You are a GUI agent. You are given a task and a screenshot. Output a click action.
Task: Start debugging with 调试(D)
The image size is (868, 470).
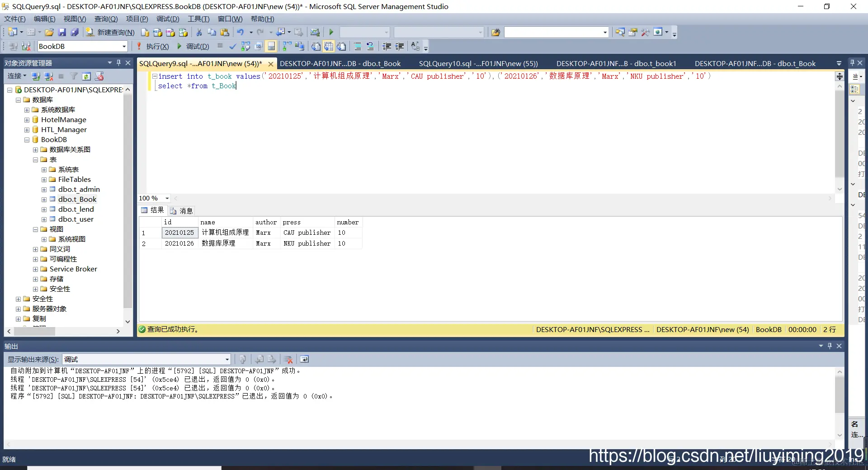point(193,46)
